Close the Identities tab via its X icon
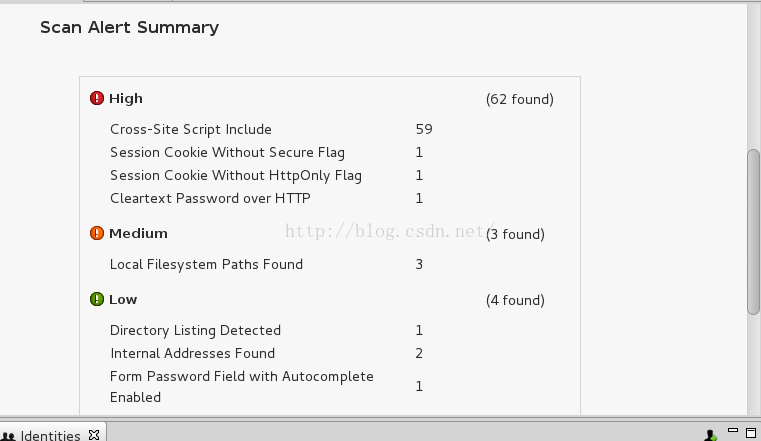Viewport: 761px width, 441px height. [94, 435]
